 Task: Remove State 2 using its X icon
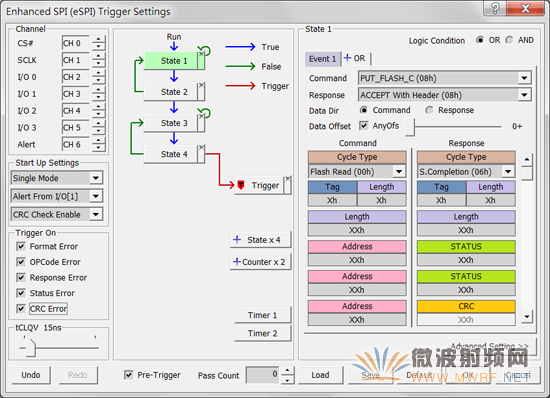(201, 85)
